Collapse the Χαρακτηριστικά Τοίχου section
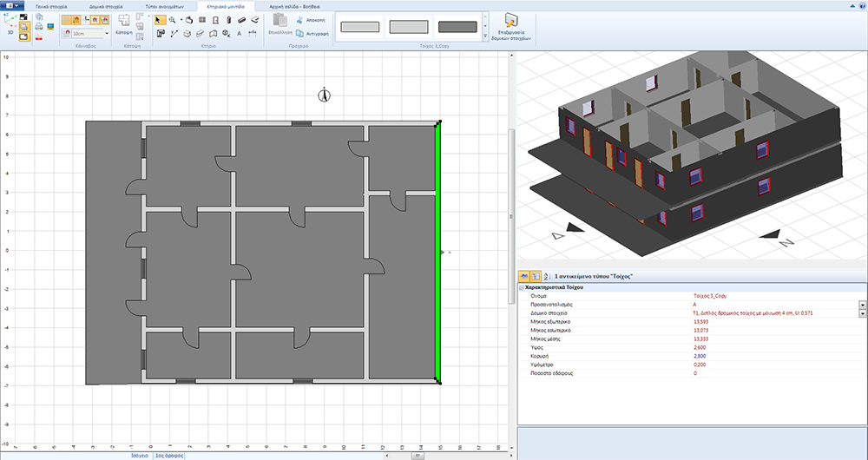868x460 pixels. (x=521, y=286)
